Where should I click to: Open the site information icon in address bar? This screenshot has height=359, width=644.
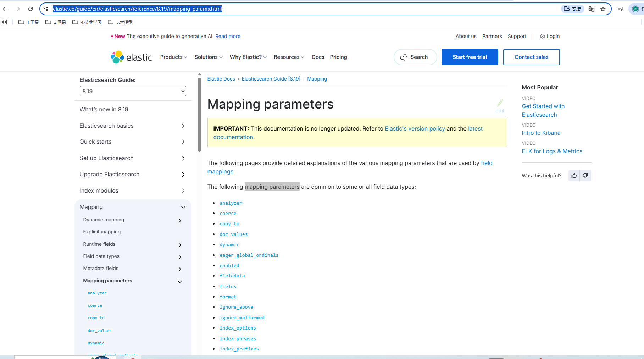46,9
